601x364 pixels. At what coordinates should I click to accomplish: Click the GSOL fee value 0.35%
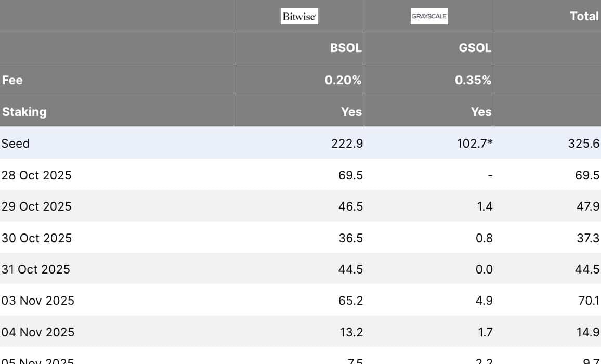[473, 80]
